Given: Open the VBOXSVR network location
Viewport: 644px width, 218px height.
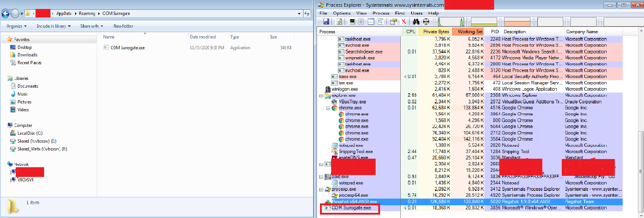Looking at the screenshot, I should 25,180.
